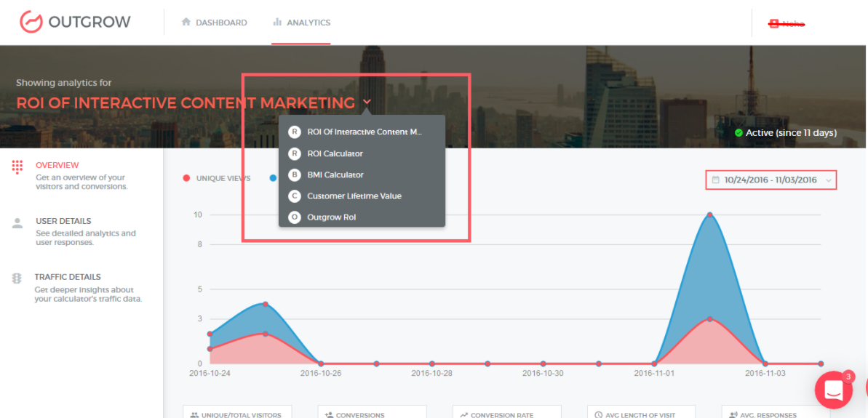Expand the calculator selector chevron
The height and width of the screenshot is (418, 868).
tap(367, 102)
